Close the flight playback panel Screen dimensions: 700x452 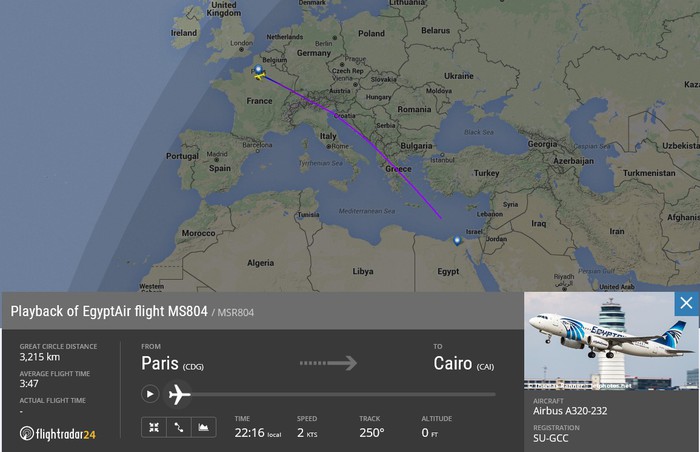[686, 303]
